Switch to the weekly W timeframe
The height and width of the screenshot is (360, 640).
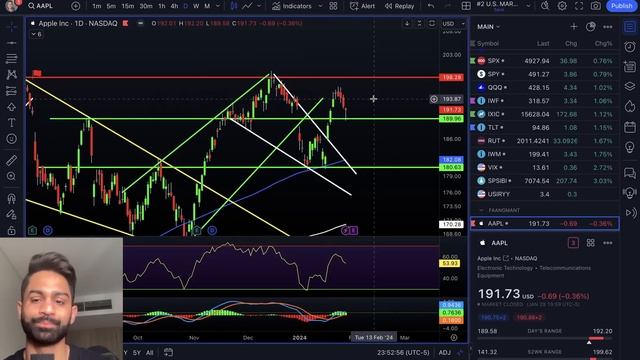click(196, 6)
